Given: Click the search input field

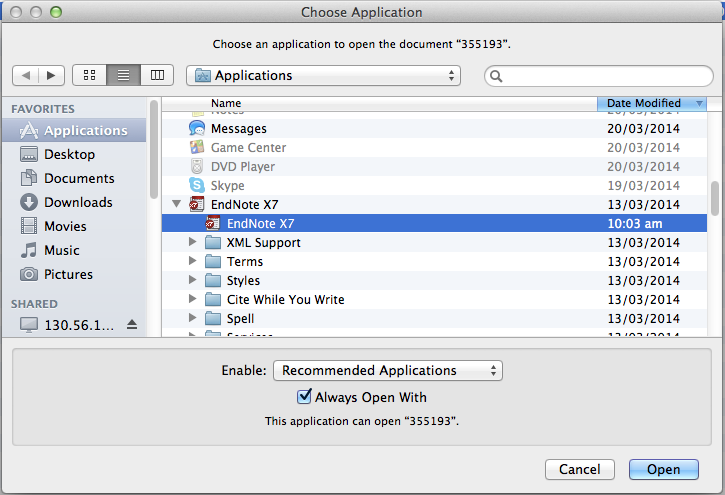Looking at the screenshot, I should [x=598, y=75].
